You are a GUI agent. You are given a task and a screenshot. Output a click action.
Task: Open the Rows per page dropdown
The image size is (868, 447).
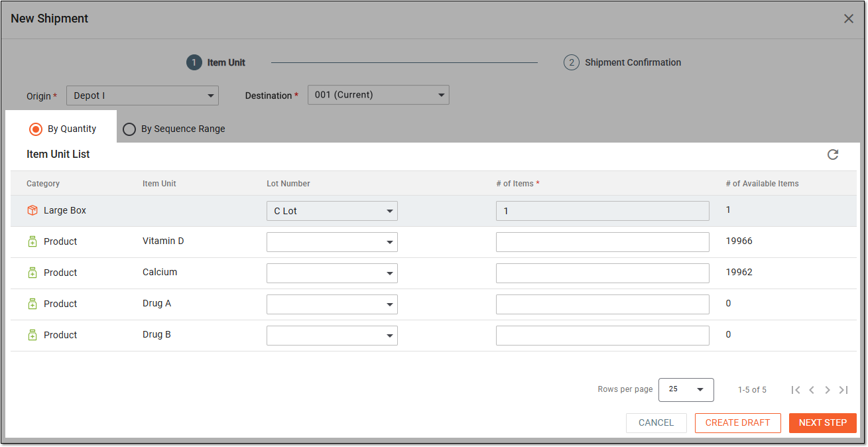[686, 390]
